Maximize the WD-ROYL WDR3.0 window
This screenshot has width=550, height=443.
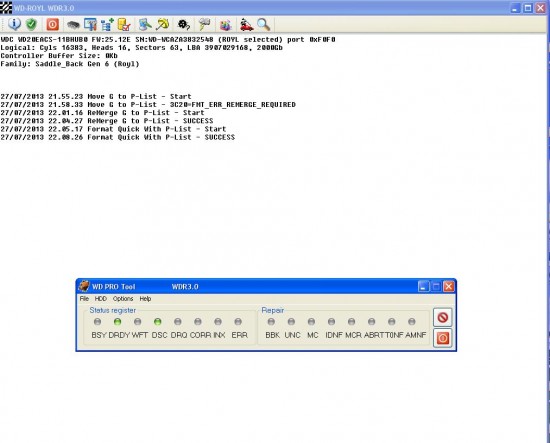click(x=528, y=8)
